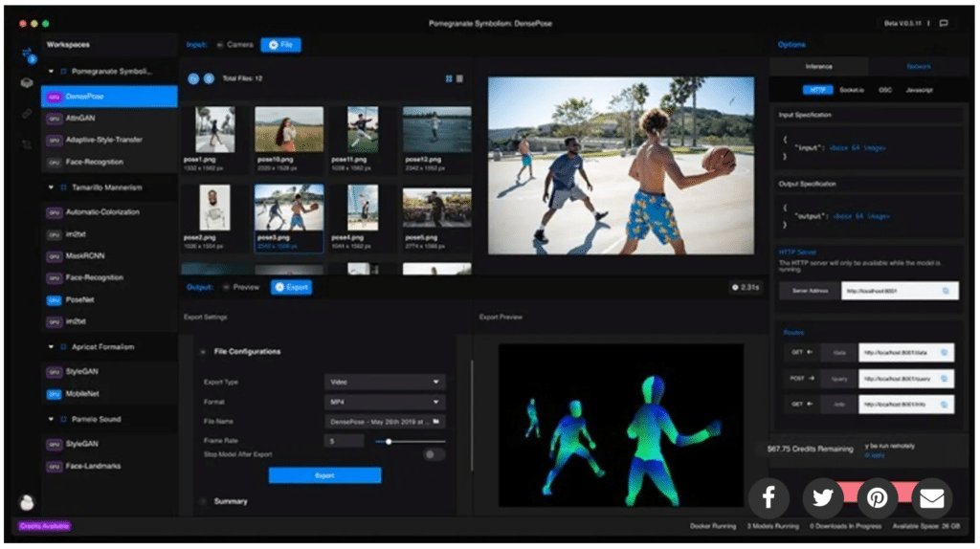
Task: Select the Socket.io protocol tab
Action: [x=853, y=90]
